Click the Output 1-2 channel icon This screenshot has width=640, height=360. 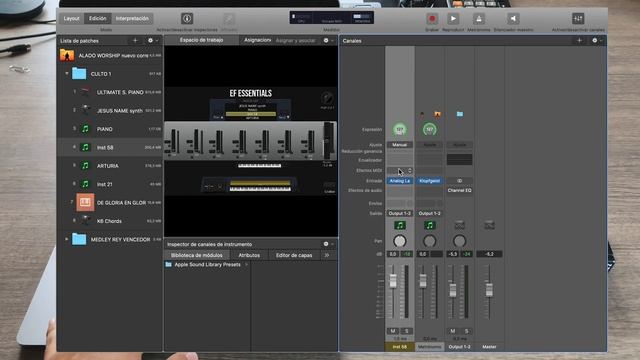(x=459, y=225)
